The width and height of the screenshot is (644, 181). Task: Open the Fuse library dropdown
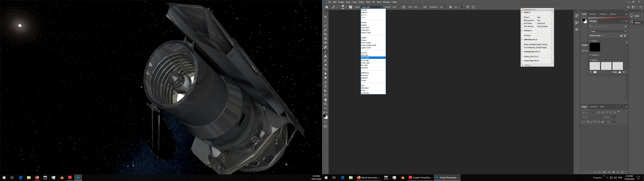point(608,31)
